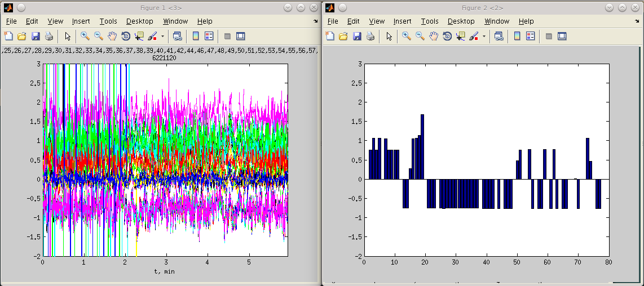
Task: Activate Zoom Out tool in Figure 2
Action: tap(420, 36)
